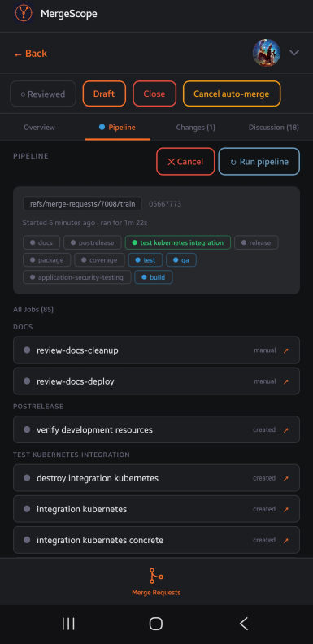Select the build stage chip
Image resolution: width=313 pixels, height=644 pixels.
pyautogui.click(x=154, y=277)
